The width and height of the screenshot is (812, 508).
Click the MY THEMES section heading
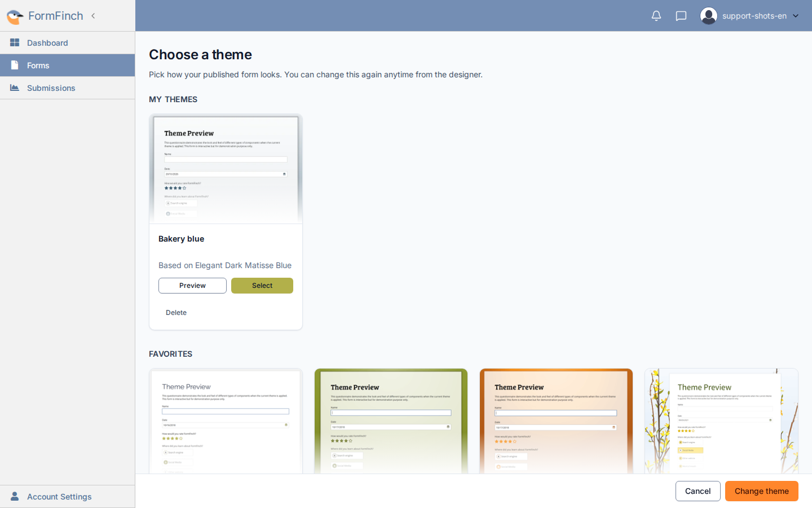(x=173, y=99)
